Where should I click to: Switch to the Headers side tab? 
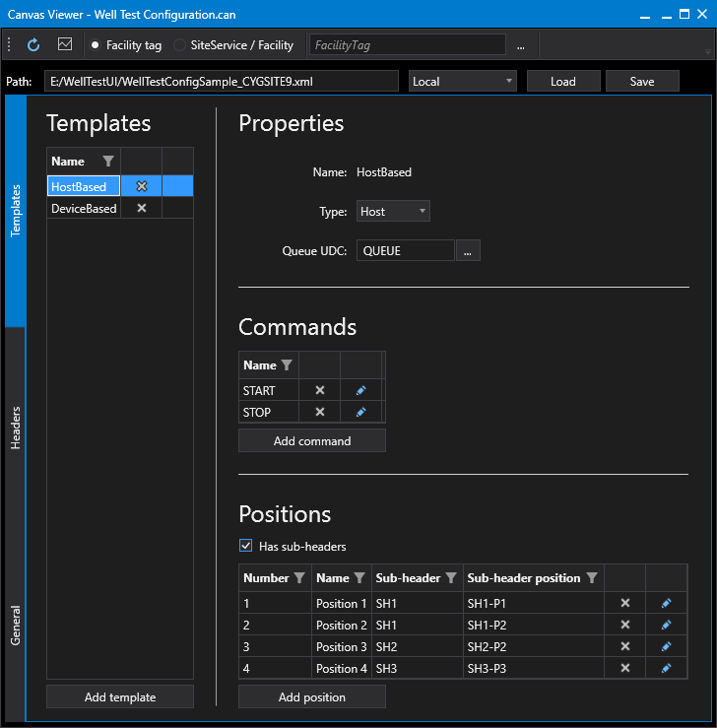[x=16, y=428]
